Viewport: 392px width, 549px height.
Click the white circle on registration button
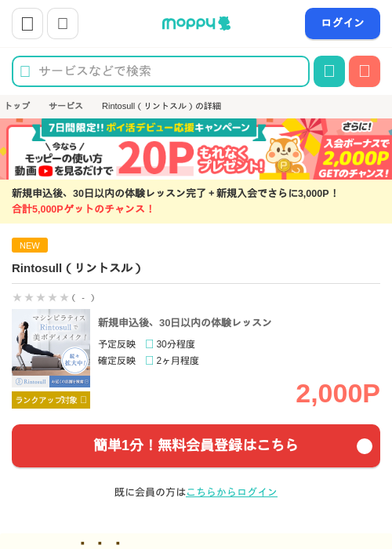365,446
